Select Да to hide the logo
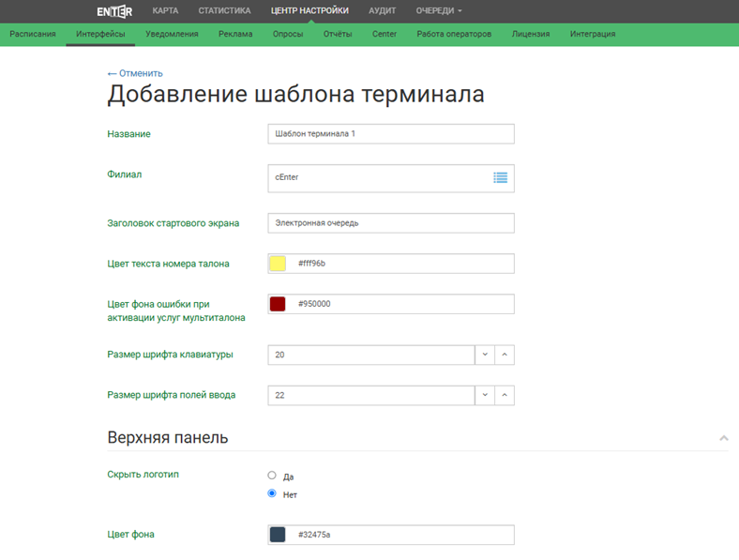 point(272,476)
